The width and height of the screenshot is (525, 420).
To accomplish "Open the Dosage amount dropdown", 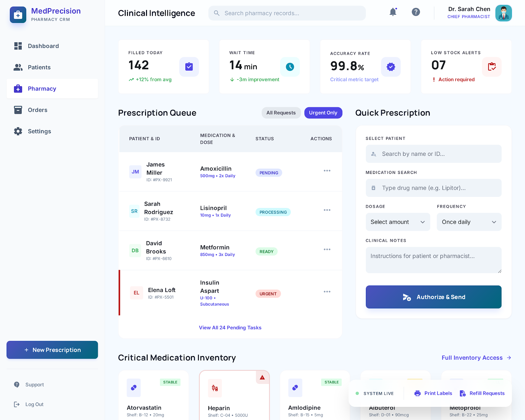I will (x=398, y=222).
